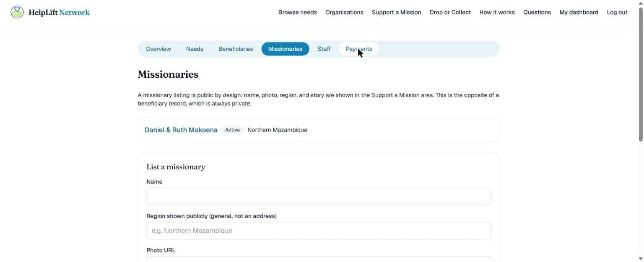Focus the Name input field
Image resolution: width=644 pixels, height=262 pixels.
click(319, 196)
